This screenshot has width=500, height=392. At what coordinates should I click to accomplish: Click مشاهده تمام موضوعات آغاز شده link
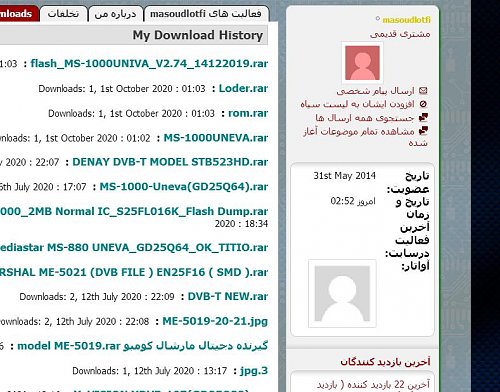[365, 137]
